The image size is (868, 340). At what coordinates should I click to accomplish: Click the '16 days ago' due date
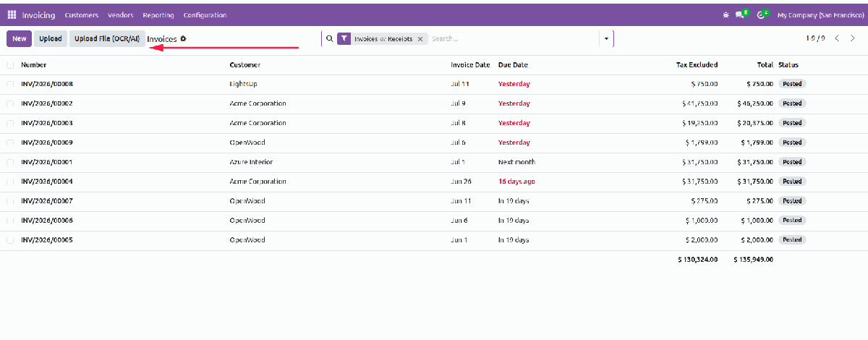tap(516, 182)
